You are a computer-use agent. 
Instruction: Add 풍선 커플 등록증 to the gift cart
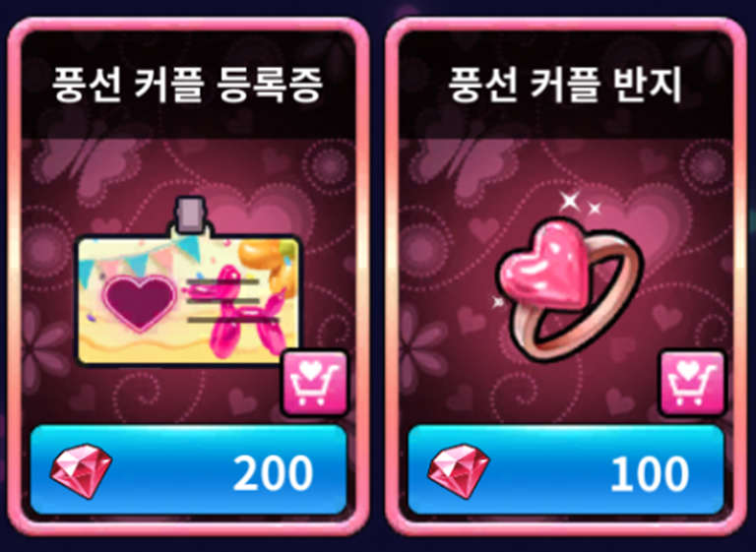coord(315,384)
